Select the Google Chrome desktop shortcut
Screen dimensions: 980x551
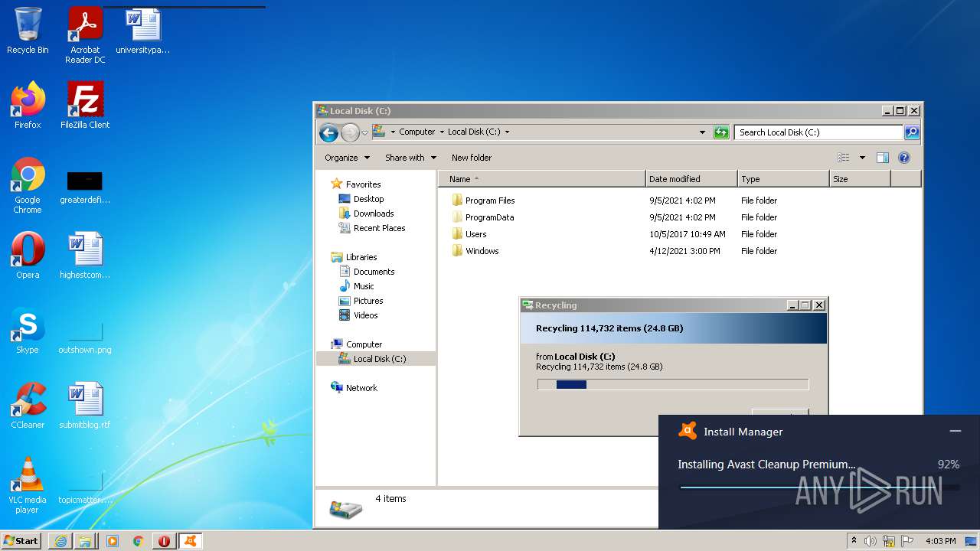28,186
